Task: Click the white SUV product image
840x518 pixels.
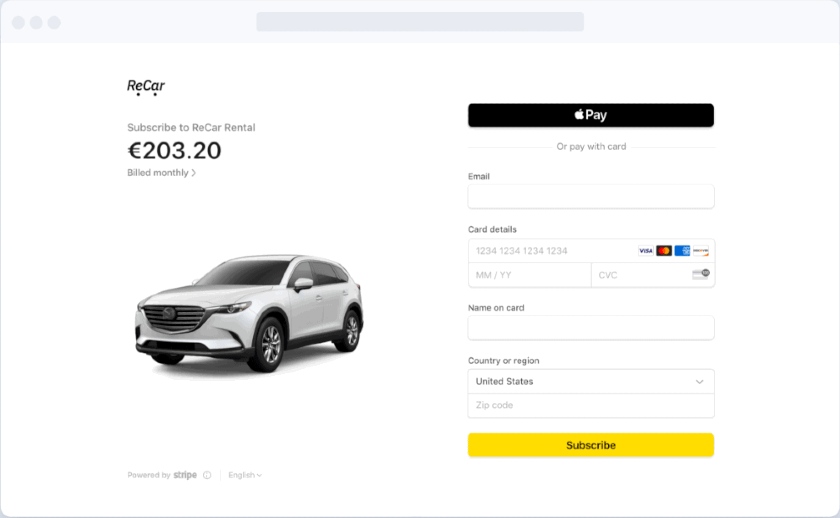Action: (250, 312)
